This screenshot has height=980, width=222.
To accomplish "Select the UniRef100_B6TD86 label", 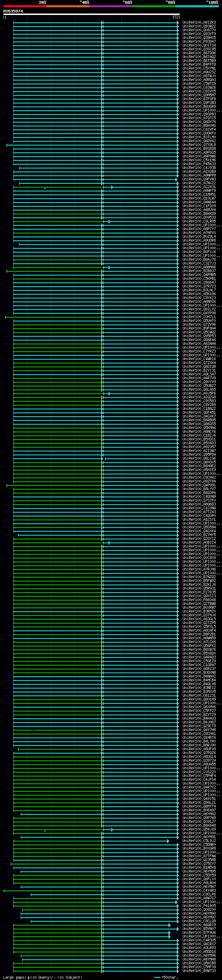I will [x=199, y=53].
